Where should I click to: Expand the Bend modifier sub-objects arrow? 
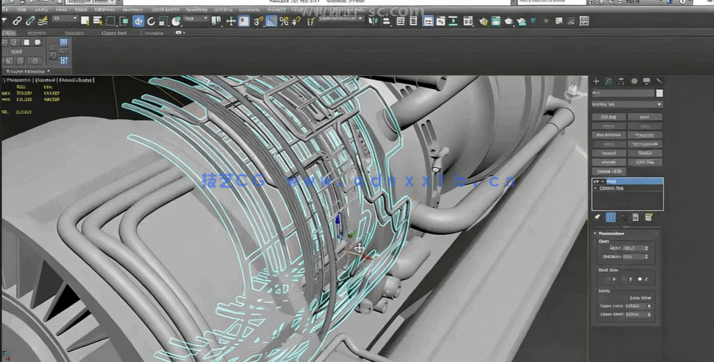point(602,181)
